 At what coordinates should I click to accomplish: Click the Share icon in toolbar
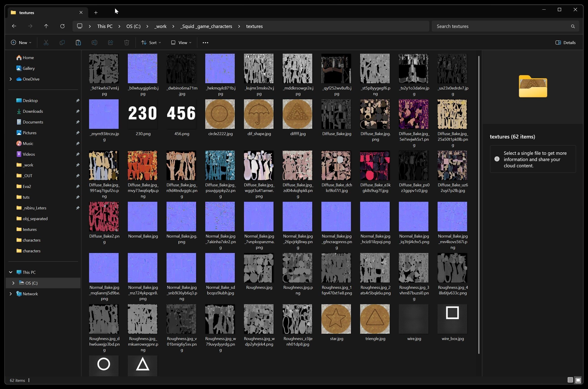tap(110, 43)
